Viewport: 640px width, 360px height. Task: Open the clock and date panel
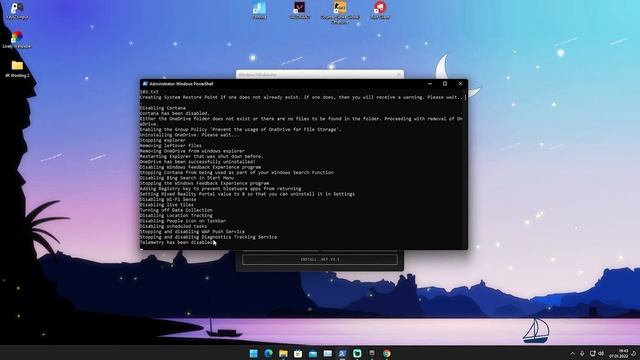click(619, 353)
